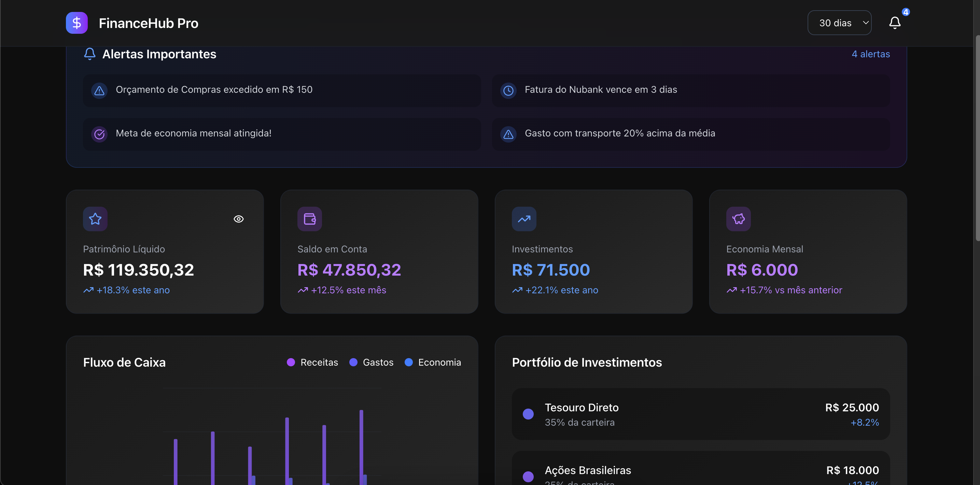Click the +18.3% este ano growth indicator
980x485 pixels.
point(126,290)
